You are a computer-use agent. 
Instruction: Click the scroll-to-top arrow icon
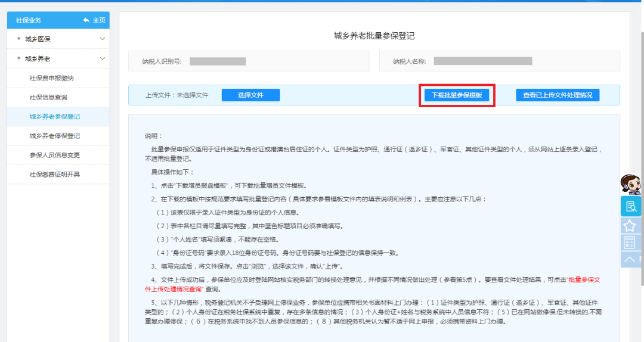630,259
